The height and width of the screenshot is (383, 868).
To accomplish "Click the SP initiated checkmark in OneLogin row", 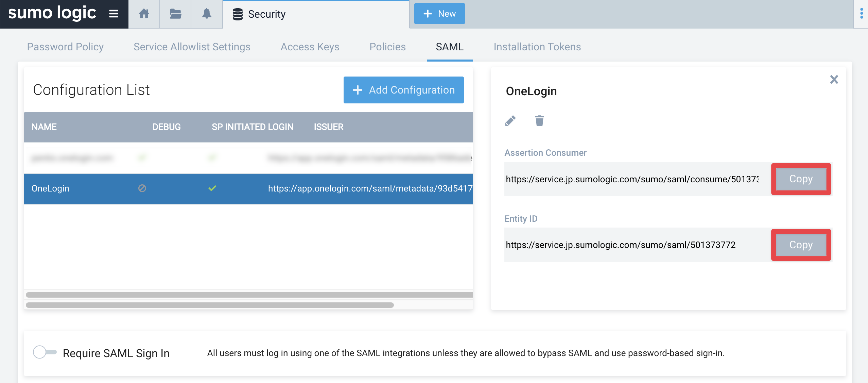I will [212, 188].
